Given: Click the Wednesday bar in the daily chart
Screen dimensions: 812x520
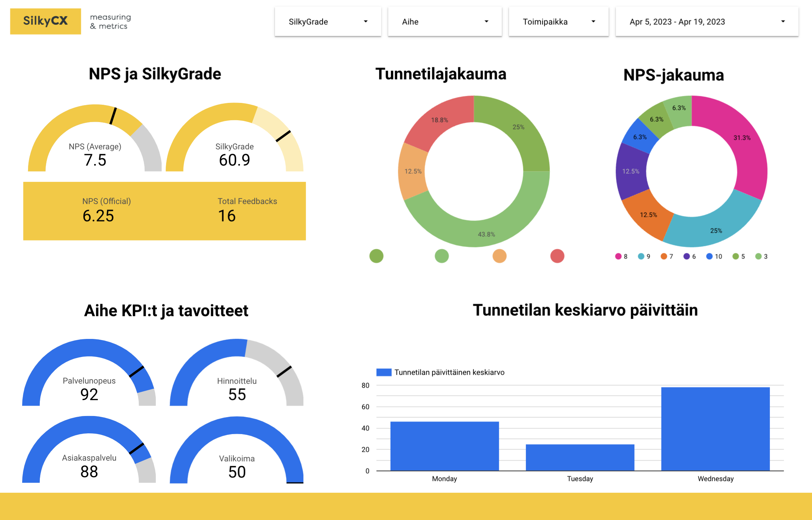Looking at the screenshot, I should (x=715, y=429).
